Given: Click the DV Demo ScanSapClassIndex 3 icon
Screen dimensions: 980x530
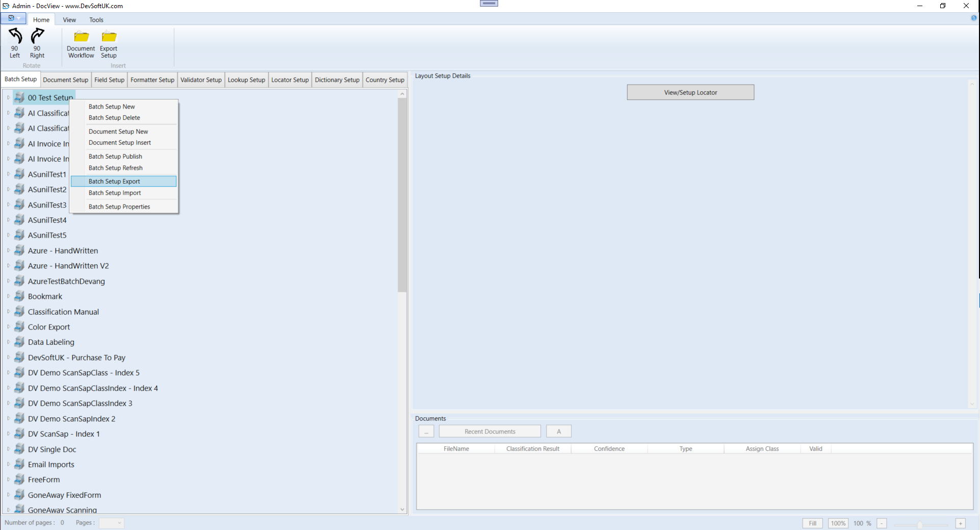Looking at the screenshot, I should [19, 403].
